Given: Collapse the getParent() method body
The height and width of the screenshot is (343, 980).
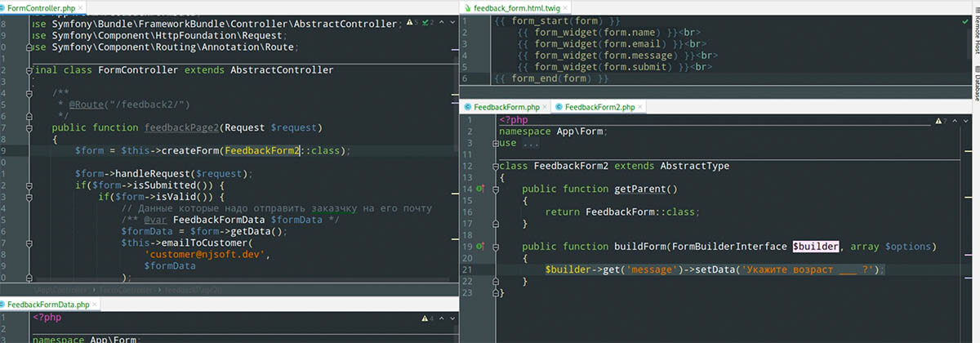Looking at the screenshot, I should tap(497, 189).
